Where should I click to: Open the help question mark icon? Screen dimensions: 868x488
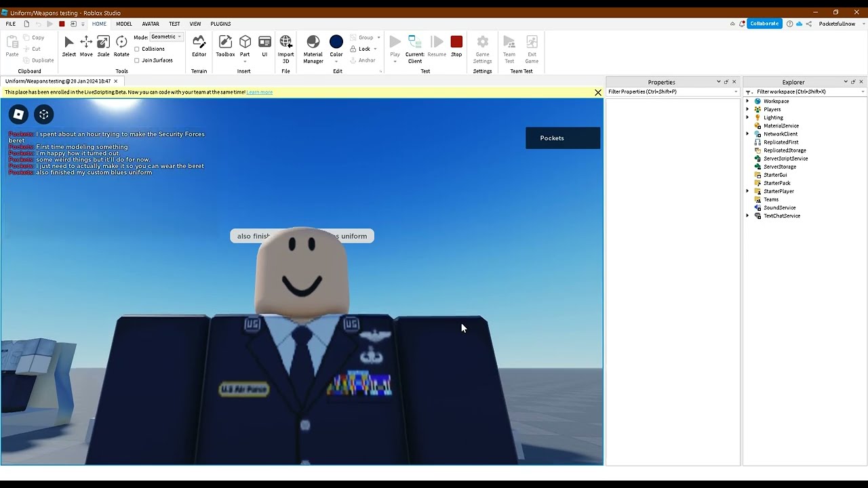pos(789,24)
